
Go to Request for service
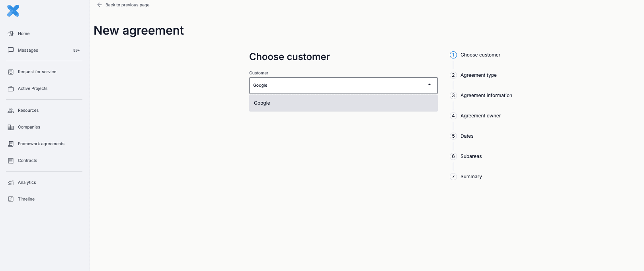(37, 72)
